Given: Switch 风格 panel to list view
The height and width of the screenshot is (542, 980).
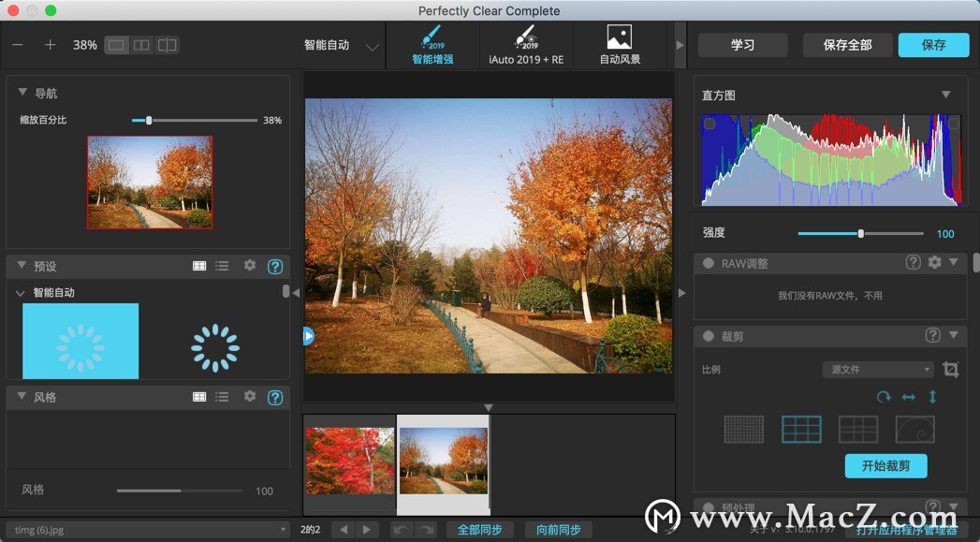Looking at the screenshot, I should [222, 396].
